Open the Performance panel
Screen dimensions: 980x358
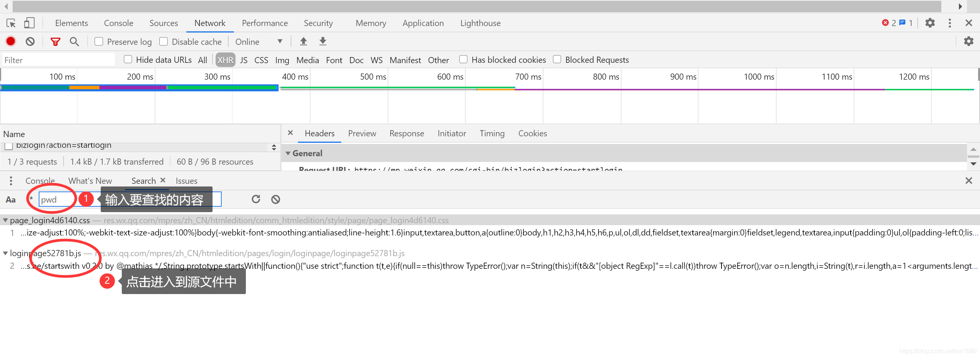(x=265, y=23)
